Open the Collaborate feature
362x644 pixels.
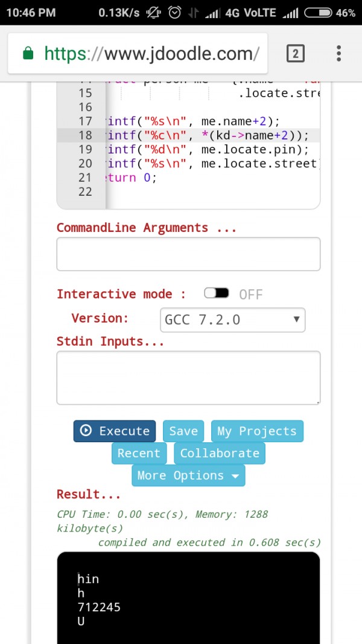(220, 453)
